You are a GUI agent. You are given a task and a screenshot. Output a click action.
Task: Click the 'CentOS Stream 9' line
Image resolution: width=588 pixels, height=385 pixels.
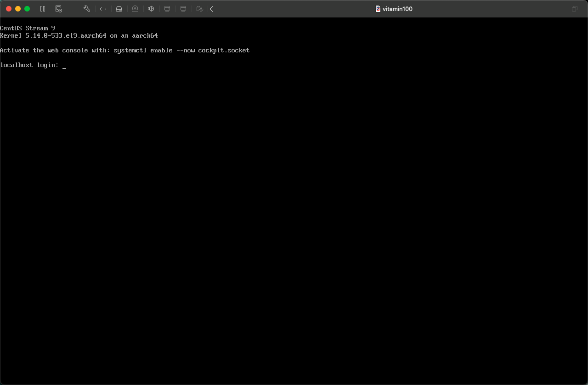[28, 28]
